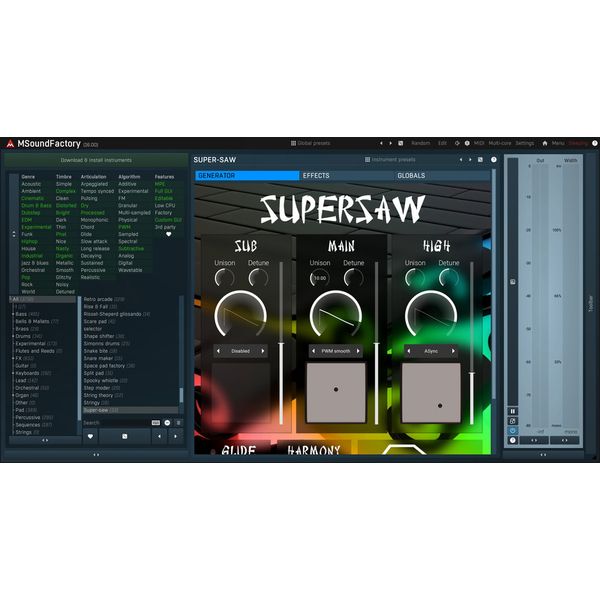Click previous mode arrow beside Disabled
This screenshot has height=600, width=600.
click(218, 351)
